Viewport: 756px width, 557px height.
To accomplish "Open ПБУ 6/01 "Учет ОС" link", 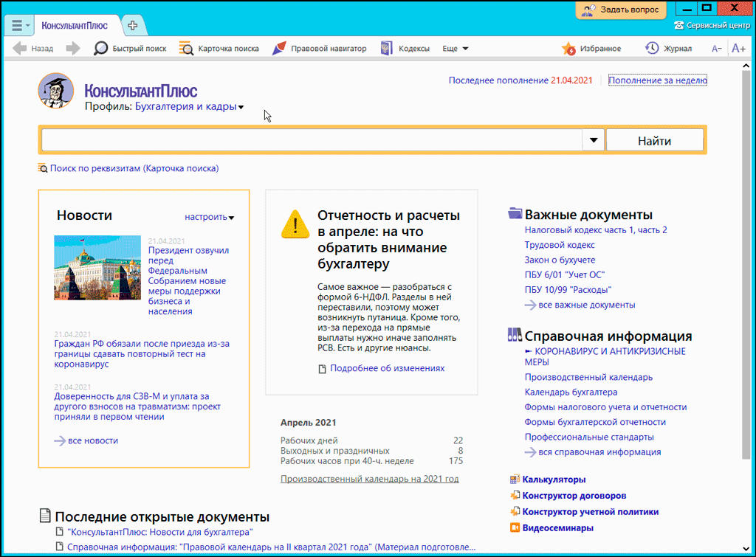I will pos(565,274).
